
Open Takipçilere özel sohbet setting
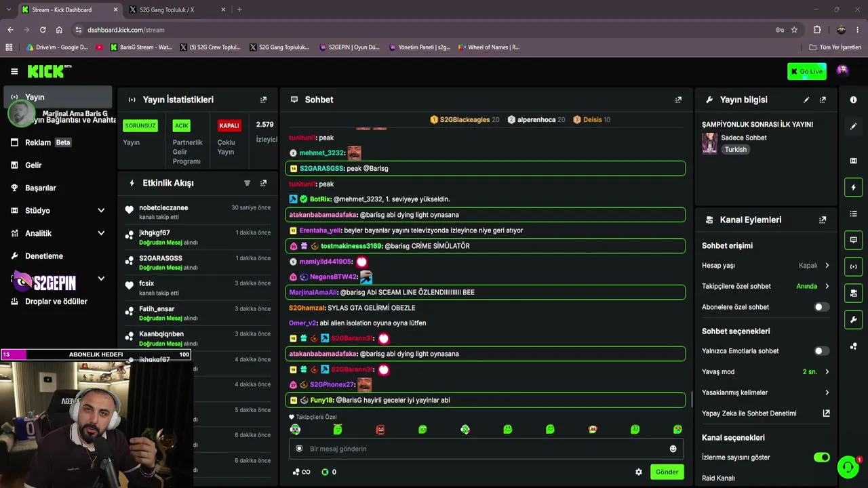click(x=766, y=287)
